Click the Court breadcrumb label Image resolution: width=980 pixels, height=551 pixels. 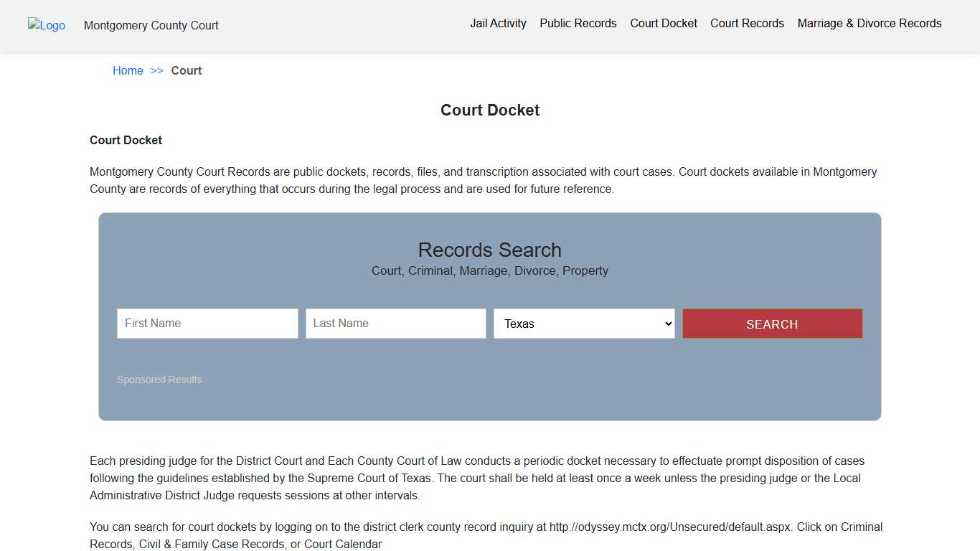[186, 70]
